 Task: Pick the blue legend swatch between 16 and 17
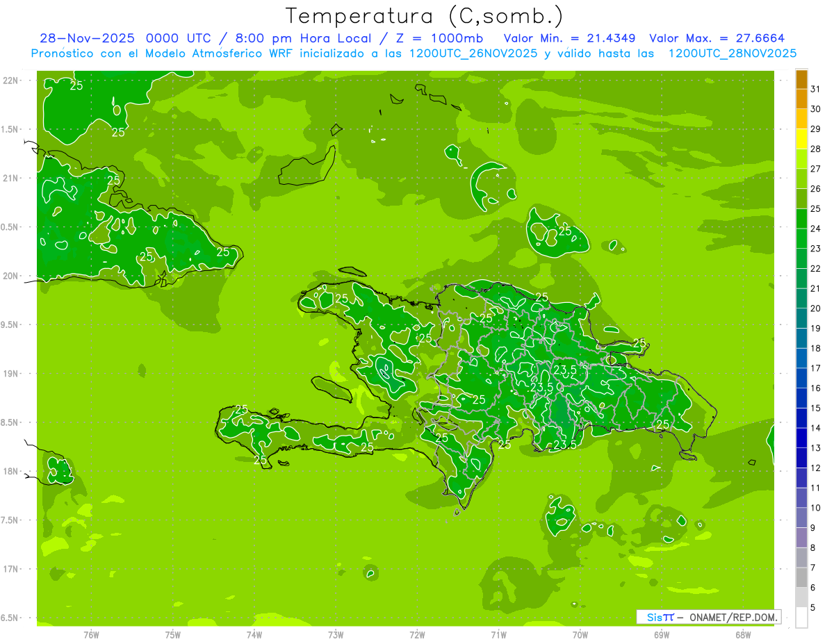coord(801,379)
